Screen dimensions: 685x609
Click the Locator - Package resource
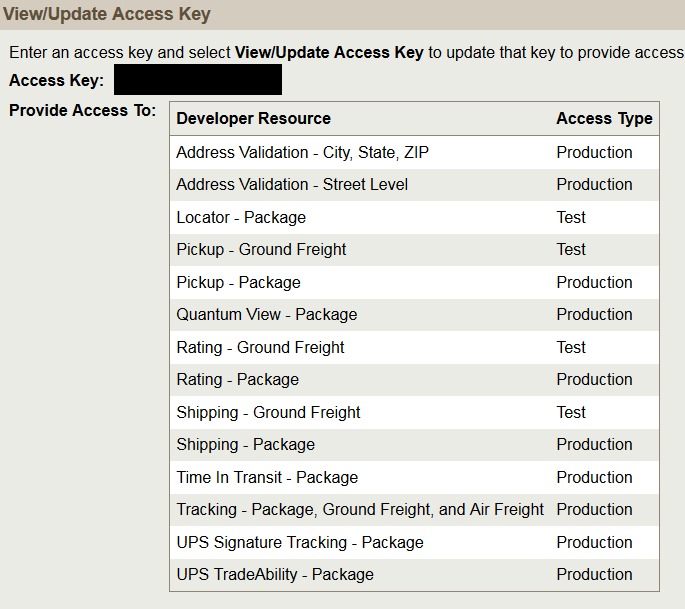[241, 217]
